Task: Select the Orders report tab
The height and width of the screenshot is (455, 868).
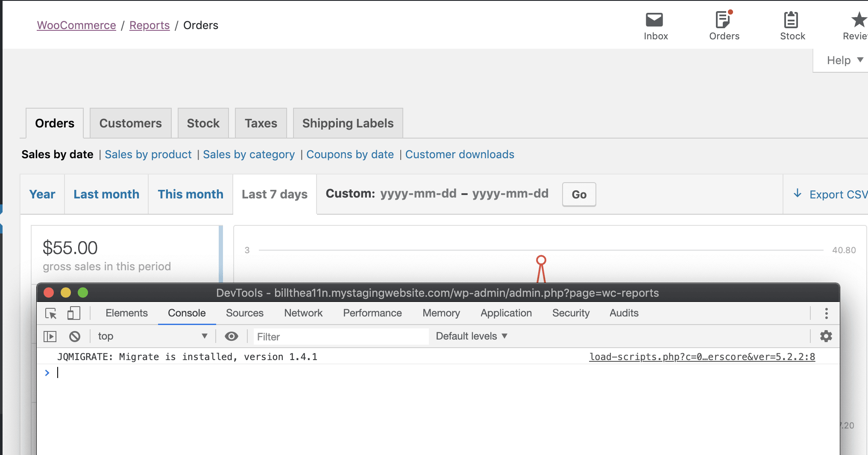Action: (x=55, y=123)
